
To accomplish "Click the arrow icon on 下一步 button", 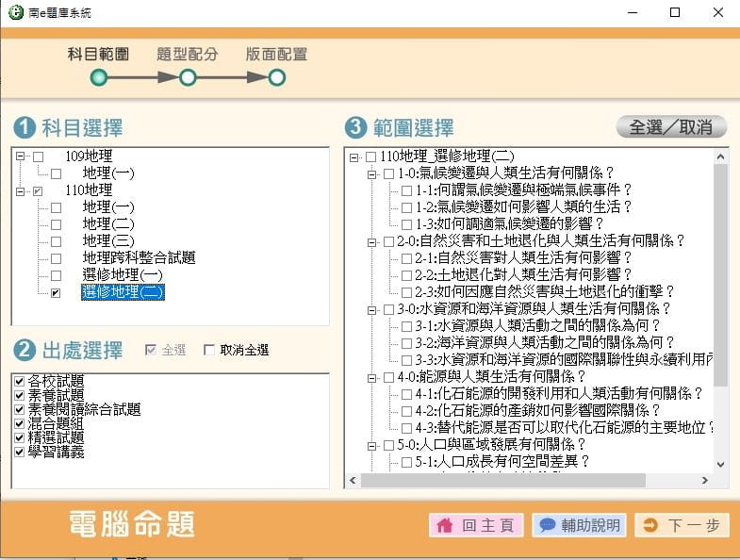I will (x=650, y=525).
